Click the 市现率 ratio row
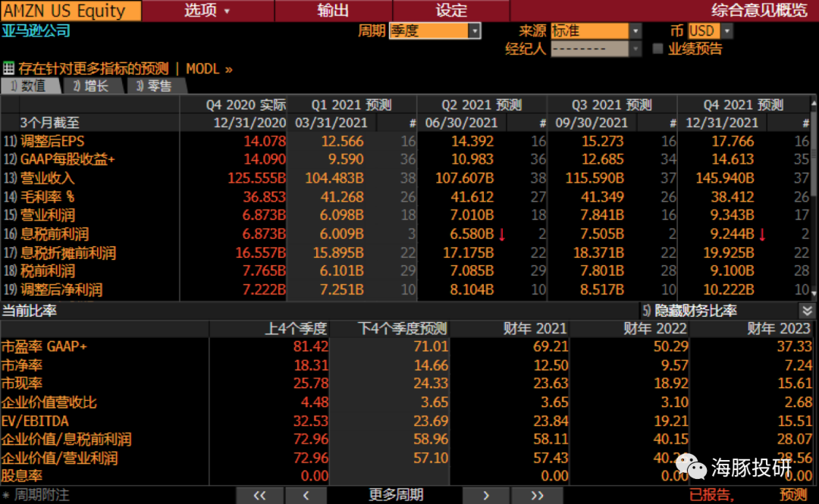 pyautogui.click(x=407, y=383)
